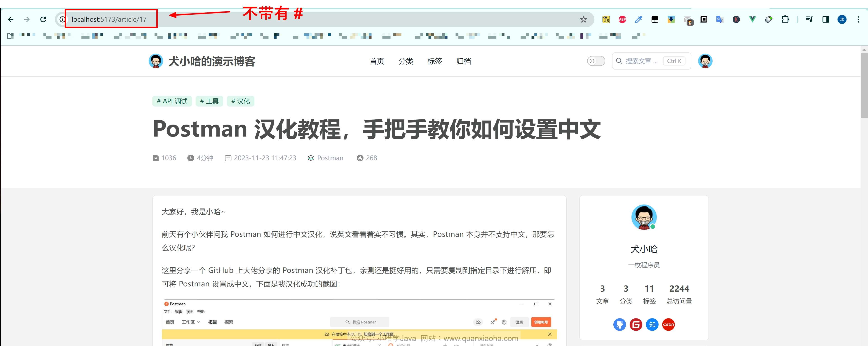Open the blue 知乎 social icon

click(652, 325)
